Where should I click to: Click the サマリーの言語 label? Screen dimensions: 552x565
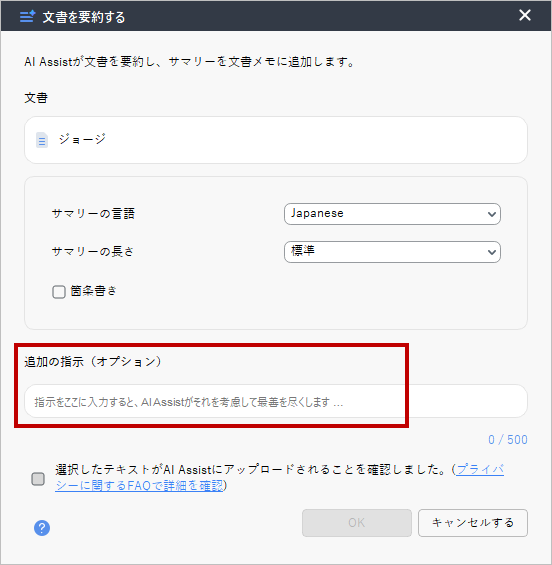(x=93, y=214)
